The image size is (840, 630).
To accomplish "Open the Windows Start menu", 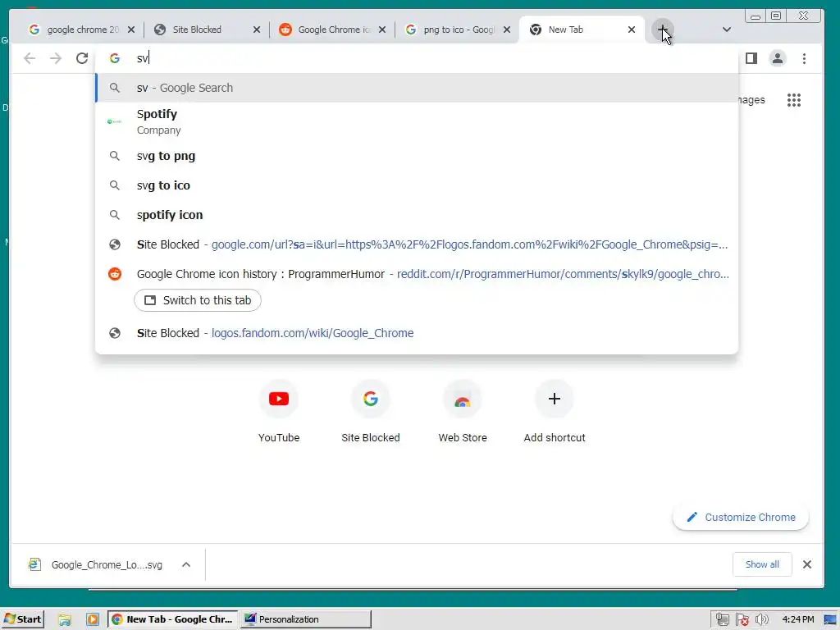I will point(22,619).
